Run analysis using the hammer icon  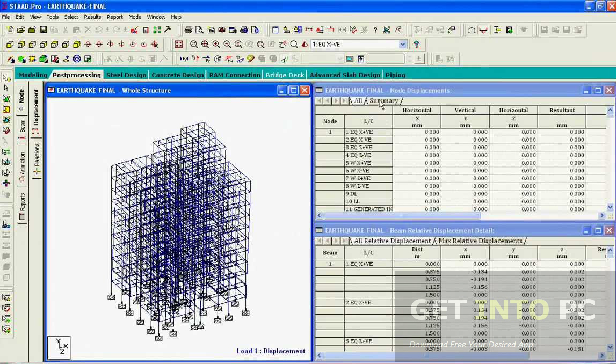[168, 30]
